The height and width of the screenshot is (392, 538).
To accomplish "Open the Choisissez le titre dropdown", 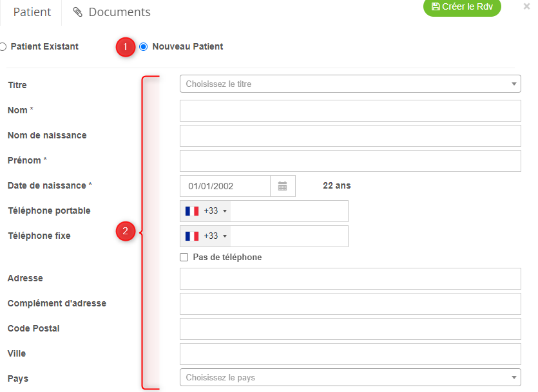I will 350,84.
